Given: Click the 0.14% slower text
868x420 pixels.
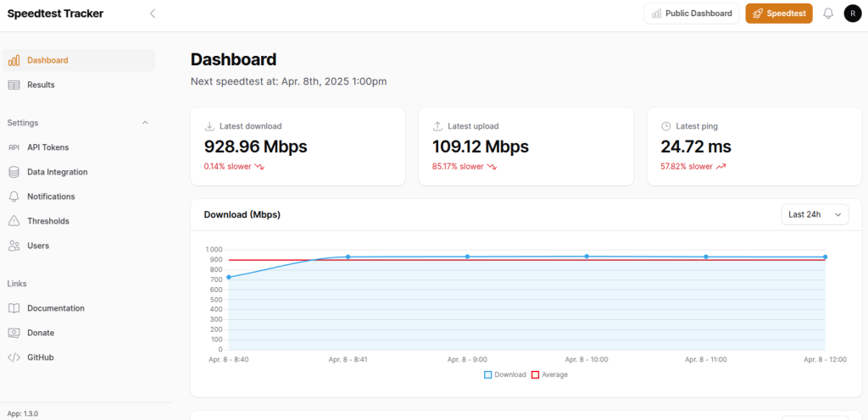Looking at the screenshot, I should [227, 166].
